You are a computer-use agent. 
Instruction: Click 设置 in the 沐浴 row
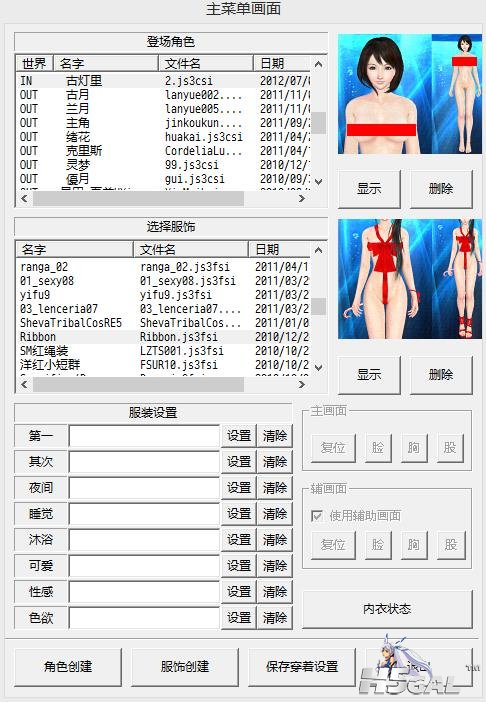click(x=239, y=539)
